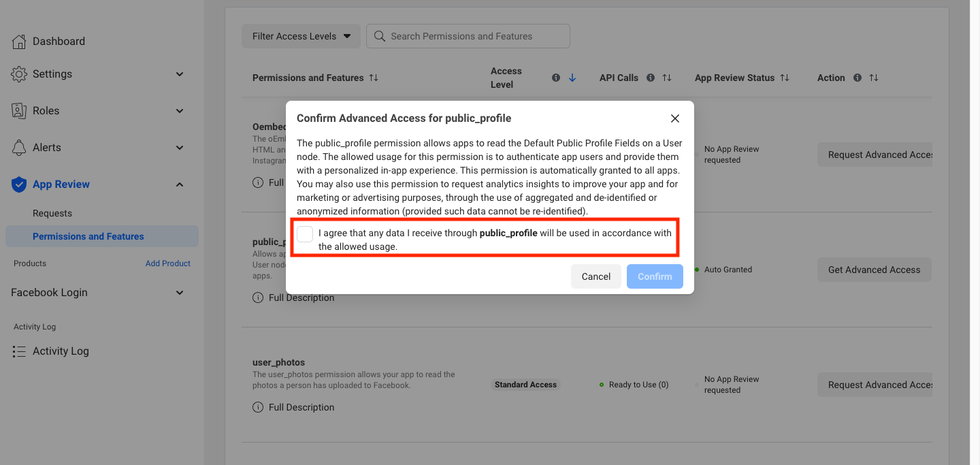The height and width of the screenshot is (465, 980).
Task: Sort by Permissions and Features column arrows
Action: point(374,78)
